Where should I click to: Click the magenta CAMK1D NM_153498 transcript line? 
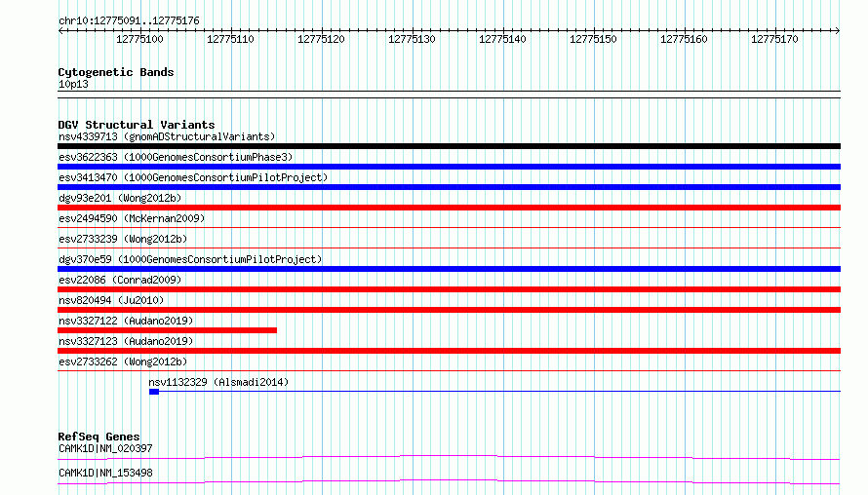pyautogui.click(x=449, y=481)
